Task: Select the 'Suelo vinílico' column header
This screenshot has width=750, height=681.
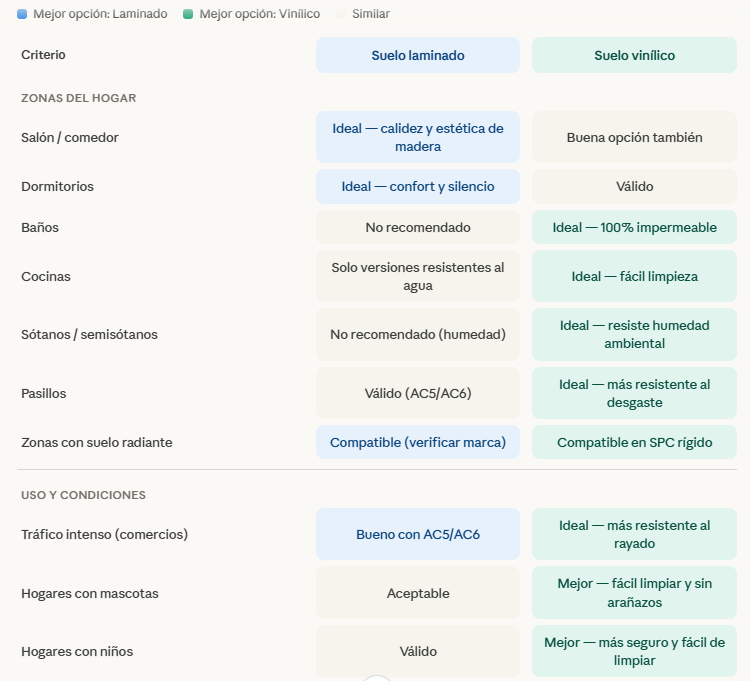Action: pyautogui.click(x=634, y=55)
